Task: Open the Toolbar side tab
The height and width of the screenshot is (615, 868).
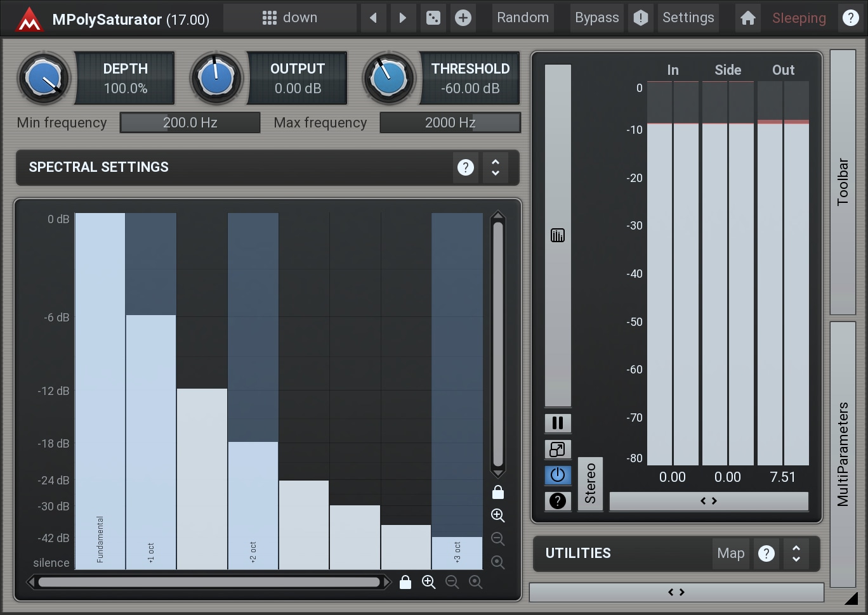Action: point(843,182)
